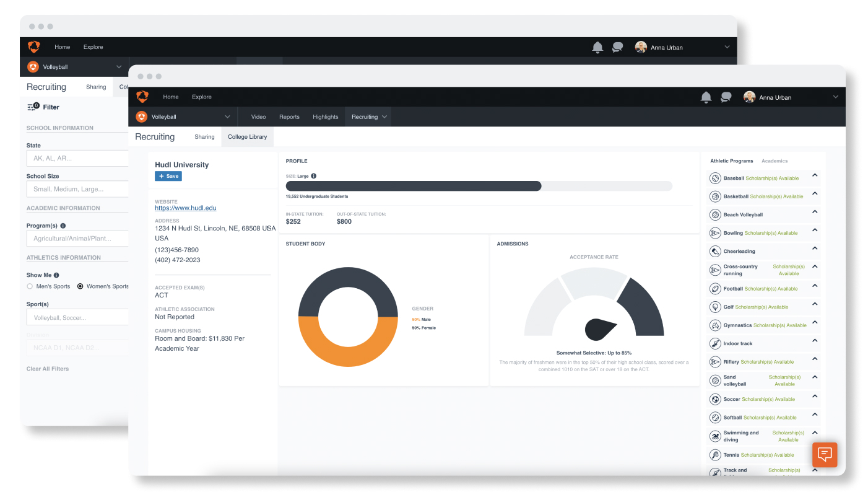The width and height of the screenshot is (868, 497).
Task: Open the https://www.hudl.edu website link
Action: pyautogui.click(x=186, y=208)
